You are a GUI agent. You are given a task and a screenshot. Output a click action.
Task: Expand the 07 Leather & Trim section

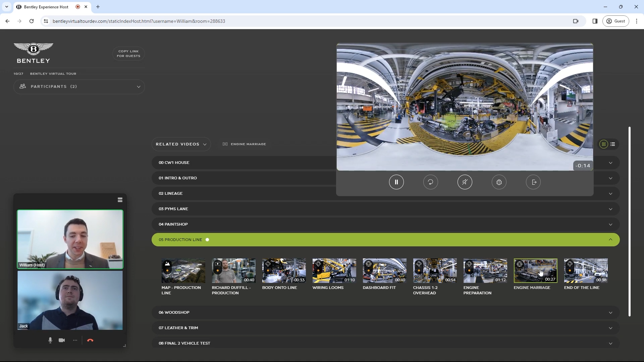coord(385,328)
